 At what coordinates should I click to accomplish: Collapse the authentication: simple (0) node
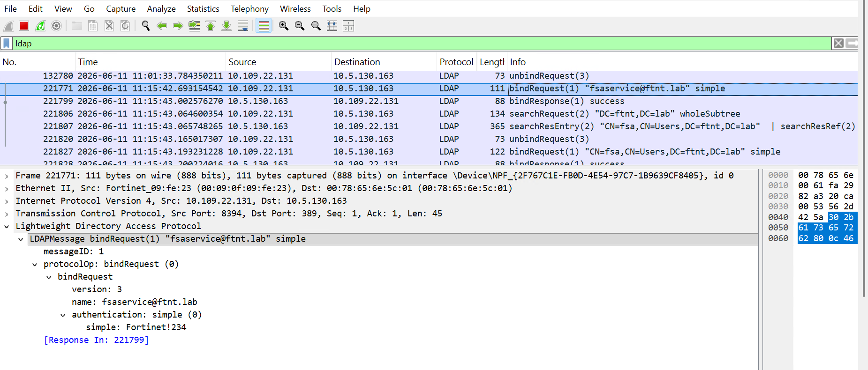(63, 315)
